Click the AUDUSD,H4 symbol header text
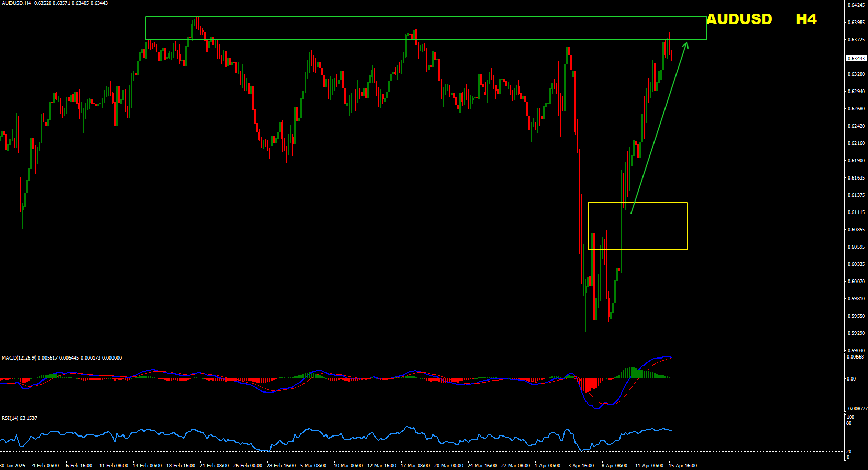The width and height of the screenshot is (868, 470). 54,3
